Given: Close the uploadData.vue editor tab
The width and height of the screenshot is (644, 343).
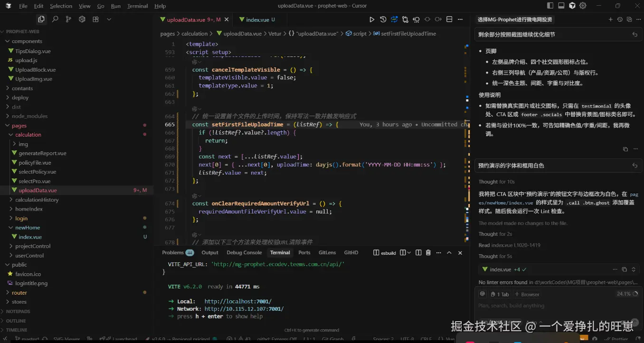Looking at the screenshot, I should click(227, 19).
